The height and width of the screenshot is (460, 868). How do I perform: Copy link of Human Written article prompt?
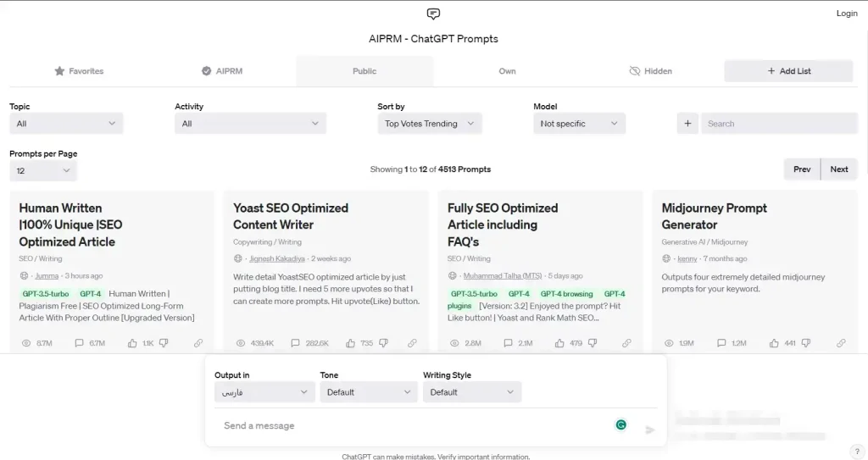tap(198, 343)
